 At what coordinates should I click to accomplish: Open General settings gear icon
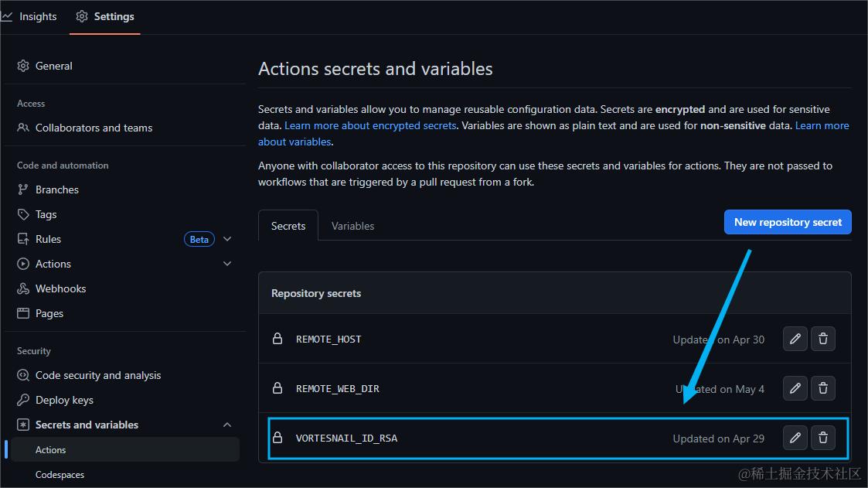pos(23,66)
